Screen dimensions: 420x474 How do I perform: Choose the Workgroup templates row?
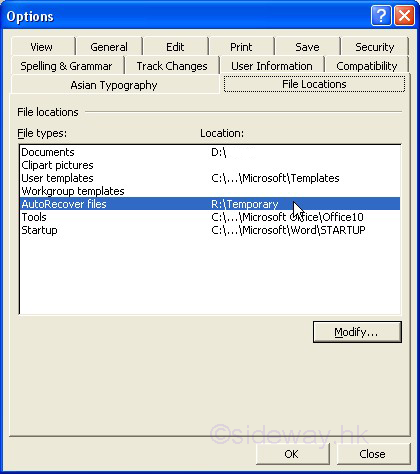coord(210,191)
